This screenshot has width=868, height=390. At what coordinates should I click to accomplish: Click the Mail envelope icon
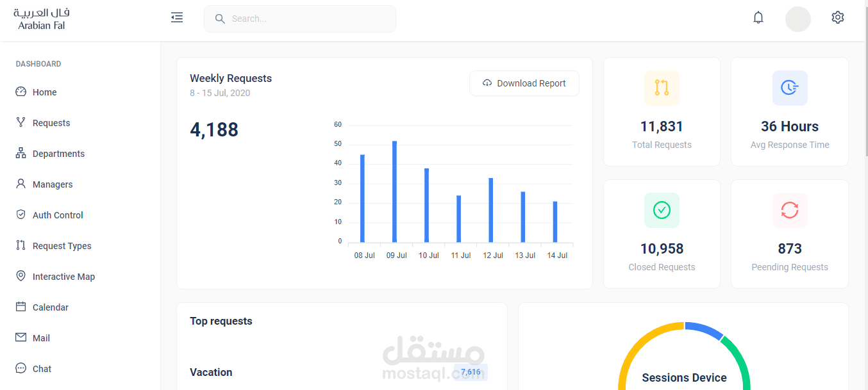pos(21,337)
